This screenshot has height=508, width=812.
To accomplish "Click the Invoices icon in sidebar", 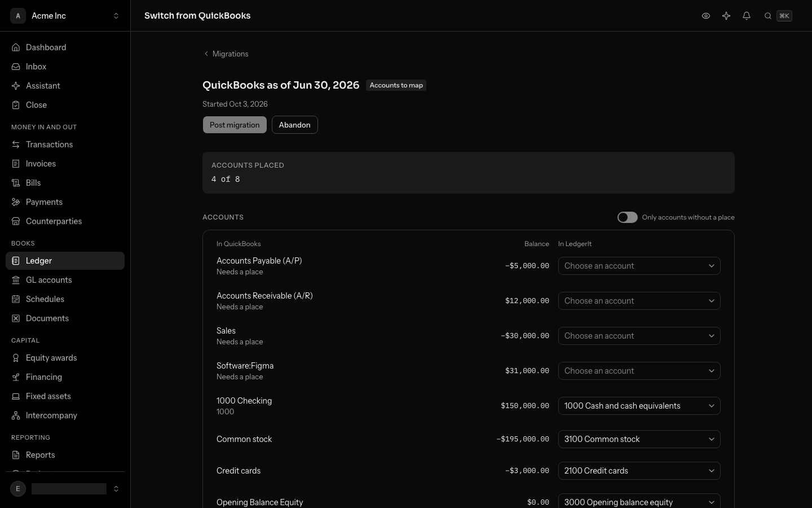I will [16, 164].
